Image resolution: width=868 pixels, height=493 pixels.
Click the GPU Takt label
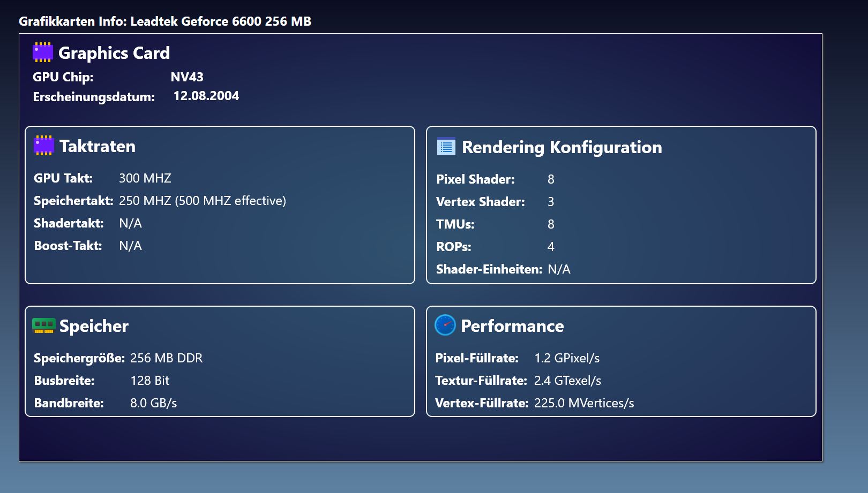(63, 178)
